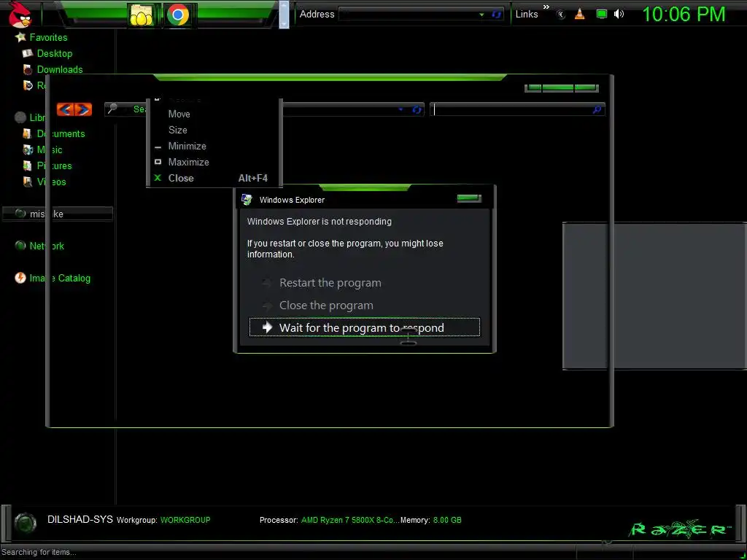747x560 pixels.
Task: Click the taskbar Address bar refresh icon
Action: tap(496, 15)
